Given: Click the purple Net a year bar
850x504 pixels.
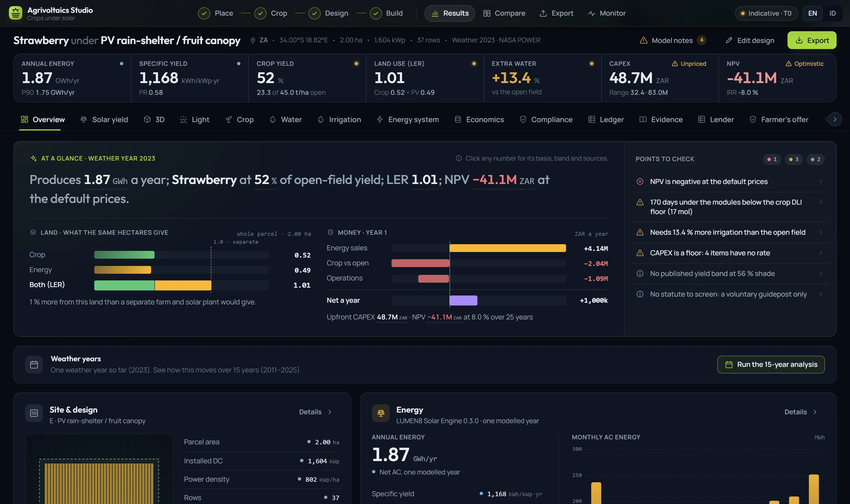Looking at the screenshot, I should tap(463, 301).
